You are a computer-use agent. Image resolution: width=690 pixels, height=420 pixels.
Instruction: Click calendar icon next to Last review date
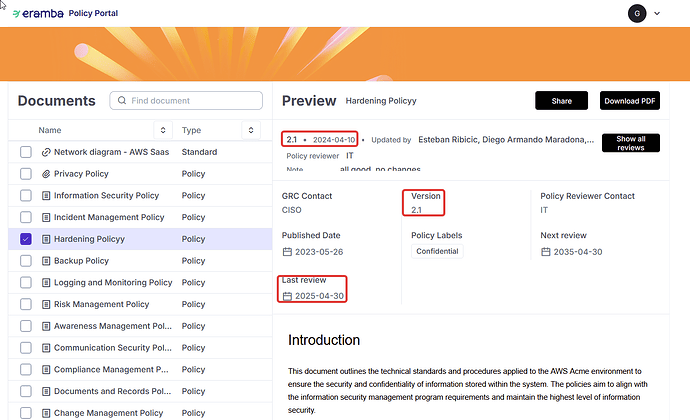287,296
